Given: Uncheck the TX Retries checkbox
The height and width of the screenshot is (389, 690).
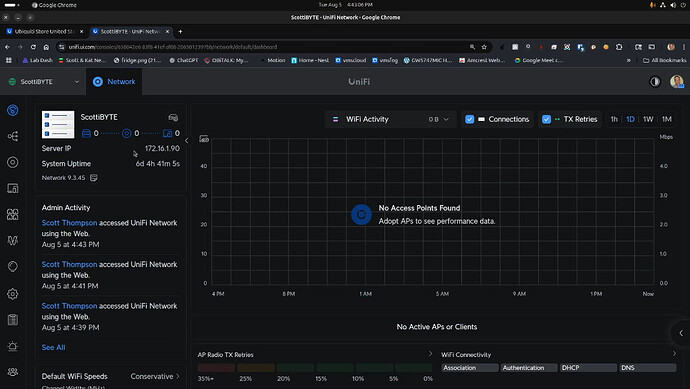Looking at the screenshot, I should point(546,119).
